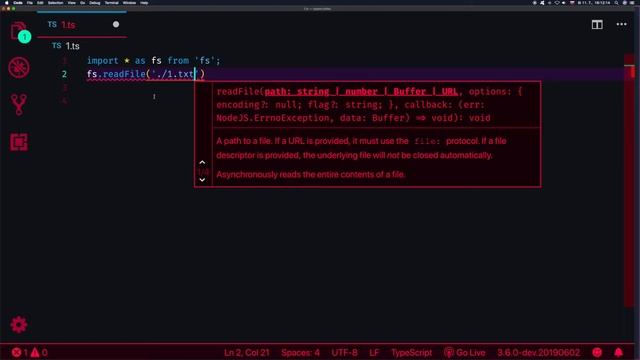Click the 'fs' module string on line 1
The image size is (640, 360).
[x=205, y=61]
